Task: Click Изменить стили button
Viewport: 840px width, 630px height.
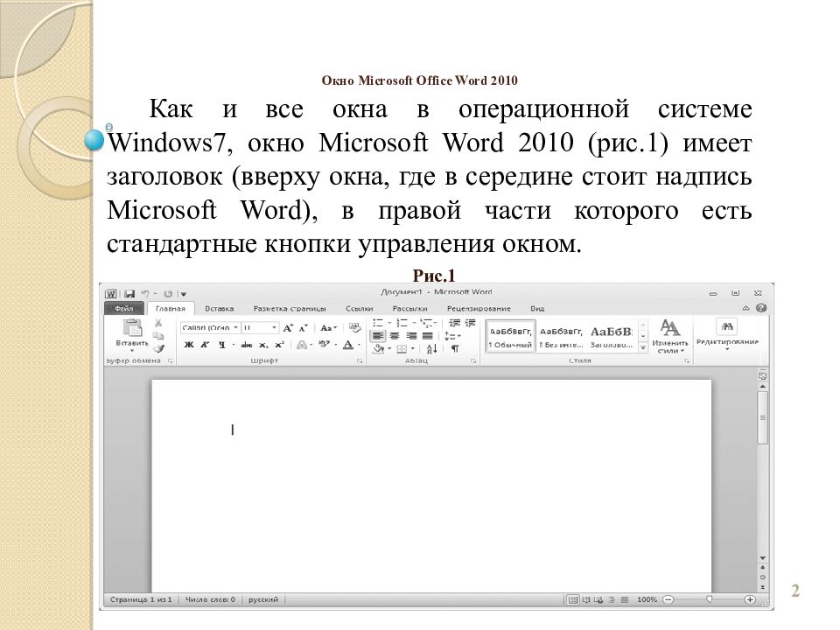Action: point(669,336)
